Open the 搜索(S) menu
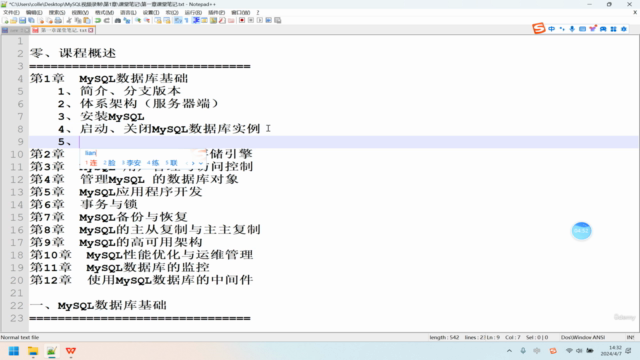 [57, 13]
